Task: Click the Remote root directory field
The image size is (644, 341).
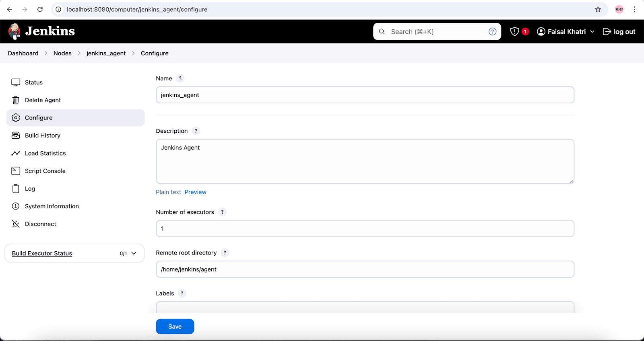Action: [x=365, y=269]
